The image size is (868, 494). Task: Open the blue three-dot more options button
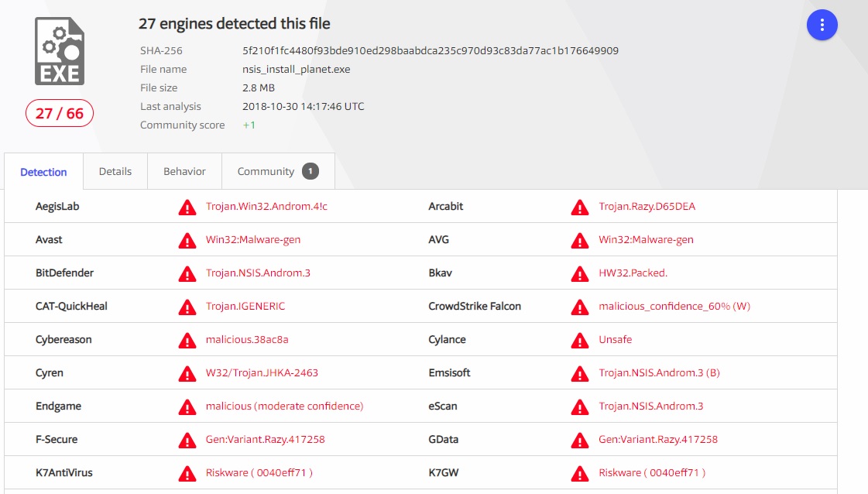pos(822,25)
